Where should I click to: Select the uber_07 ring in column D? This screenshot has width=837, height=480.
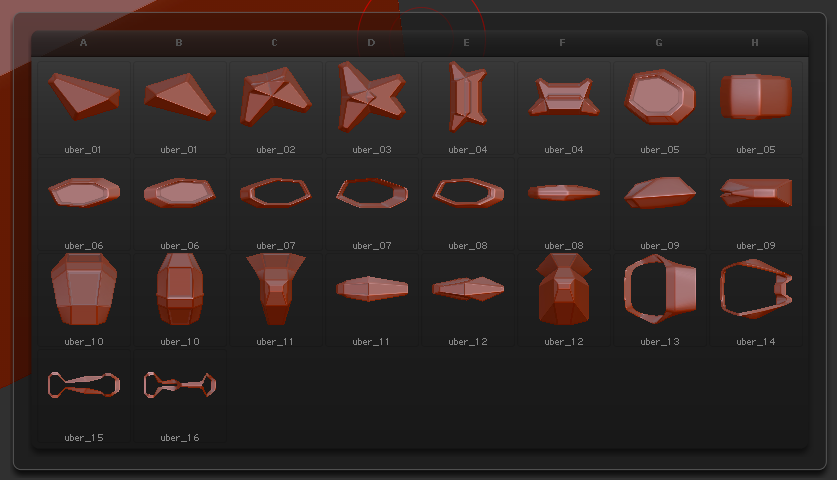tap(372, 204)
